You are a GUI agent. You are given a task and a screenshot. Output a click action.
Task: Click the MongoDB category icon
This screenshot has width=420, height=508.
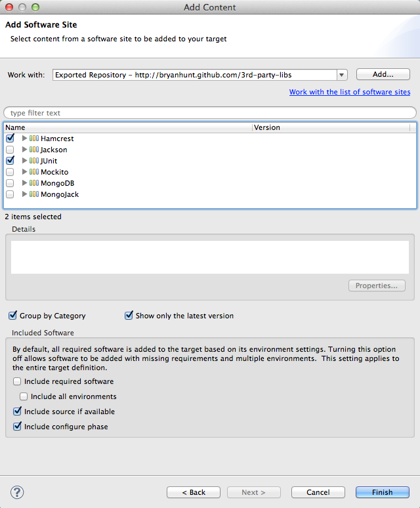point(34,183)
